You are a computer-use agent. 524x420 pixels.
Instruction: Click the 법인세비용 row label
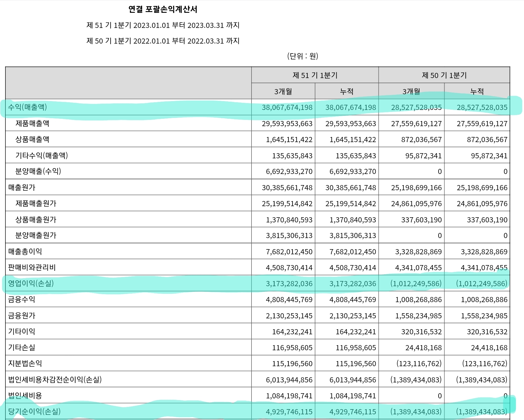coord(25,396)
